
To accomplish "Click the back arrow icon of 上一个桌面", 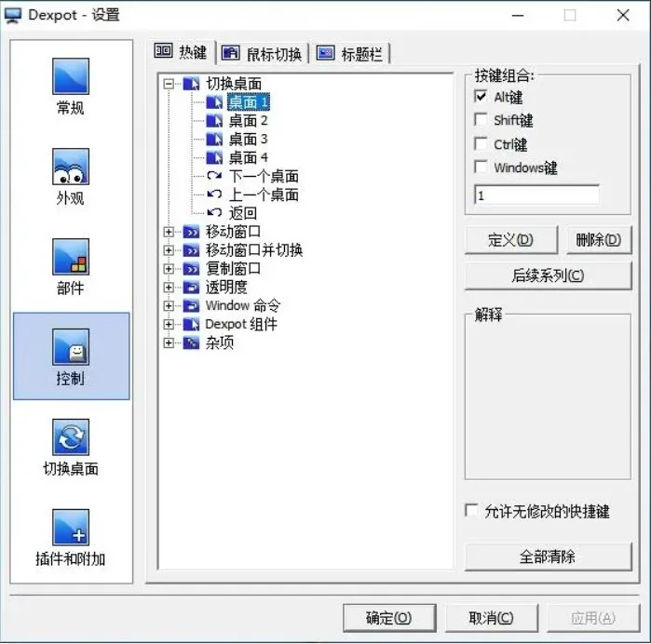I will coord(214,195).
